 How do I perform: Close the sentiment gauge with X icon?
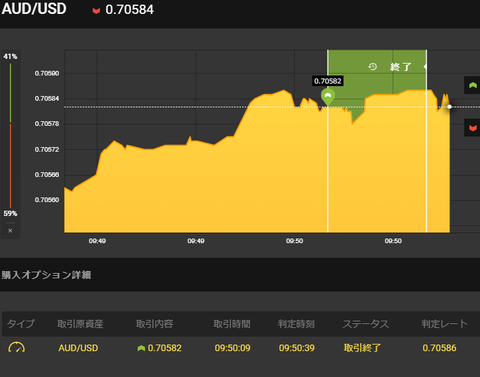[x=10, y=231]
